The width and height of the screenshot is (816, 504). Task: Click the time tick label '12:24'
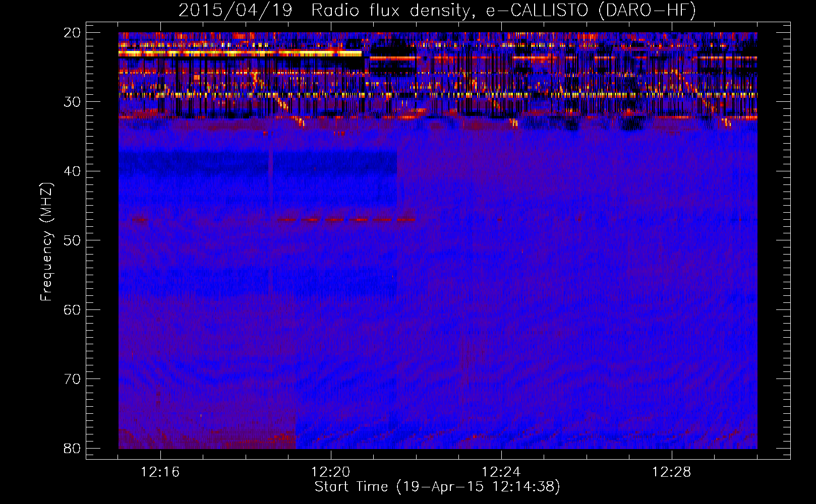[x=501, y=472]
